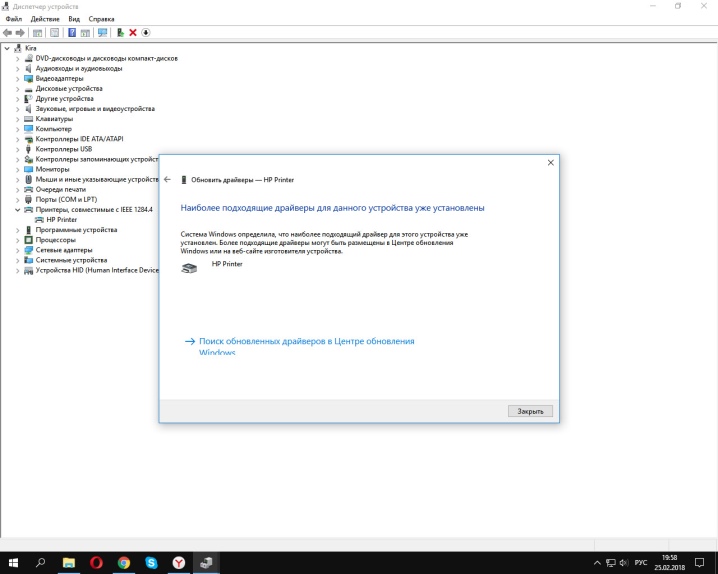Open Yandex browser from the taskbar

179,563
